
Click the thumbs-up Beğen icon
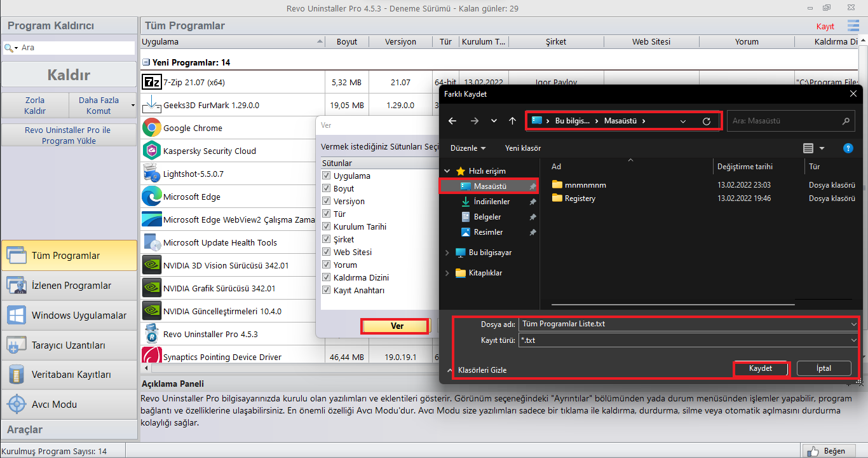coord(812,451)
